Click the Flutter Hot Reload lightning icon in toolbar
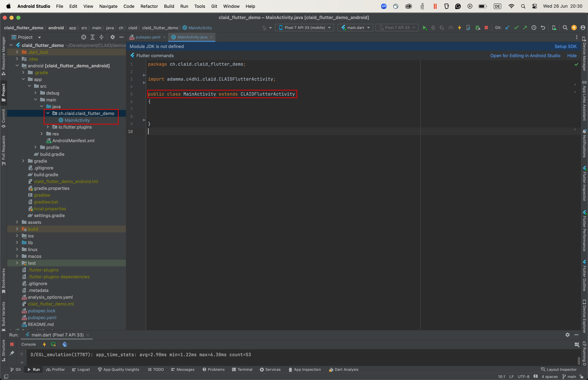The height and width of the screenshot is (380, 588). pos(459,28)
